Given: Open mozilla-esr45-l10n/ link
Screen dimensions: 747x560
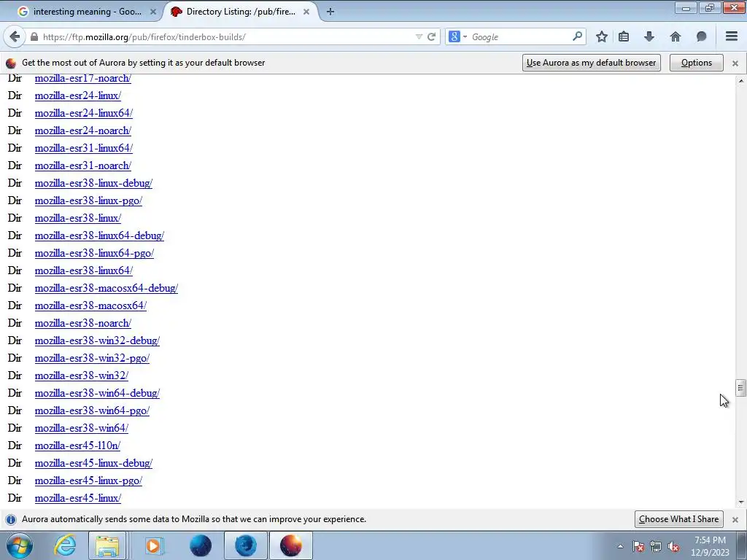Looking at the screenshot, I should 77,446.
